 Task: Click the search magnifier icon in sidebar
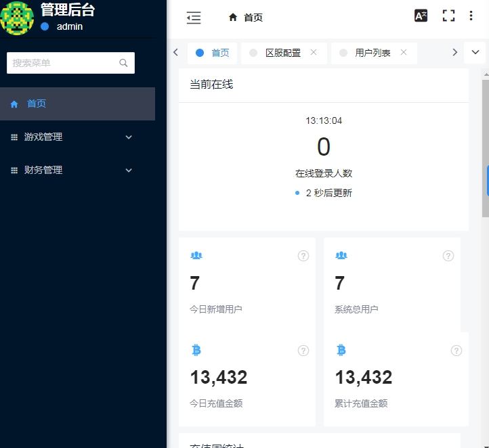pyautogui.click(x=123, y=63)
